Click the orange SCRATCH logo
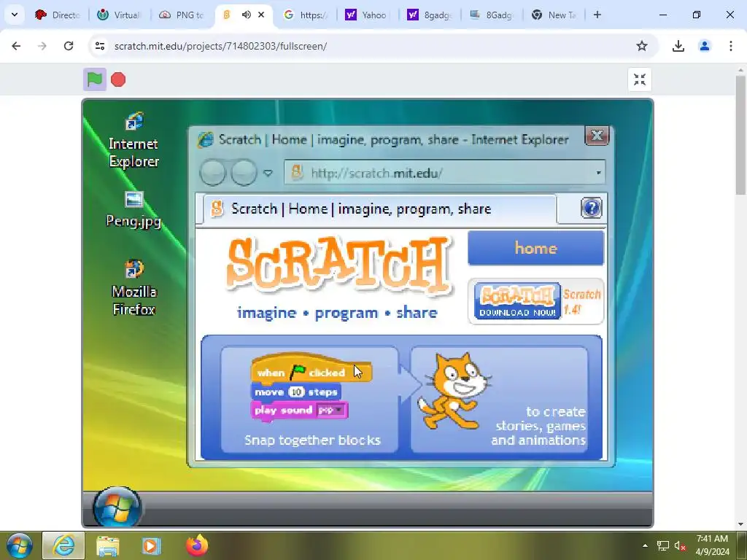Screen dimensions: 747x560 (x=338, y=264)
